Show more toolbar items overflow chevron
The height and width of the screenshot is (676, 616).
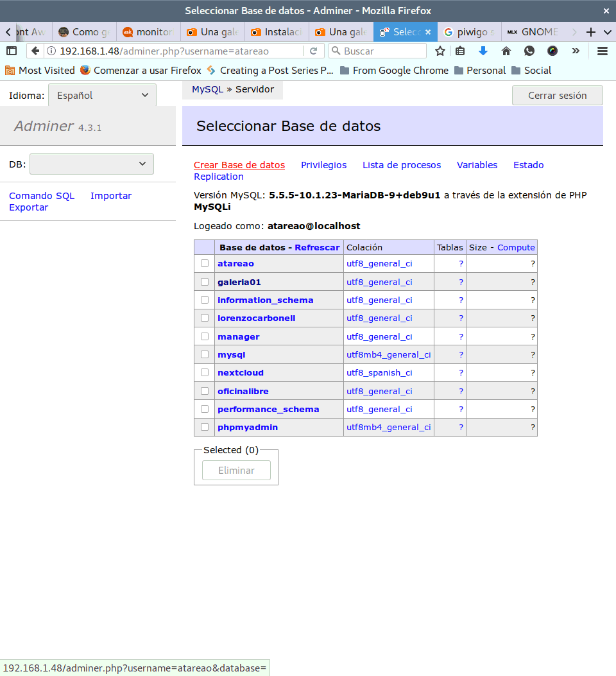(576, 51)
